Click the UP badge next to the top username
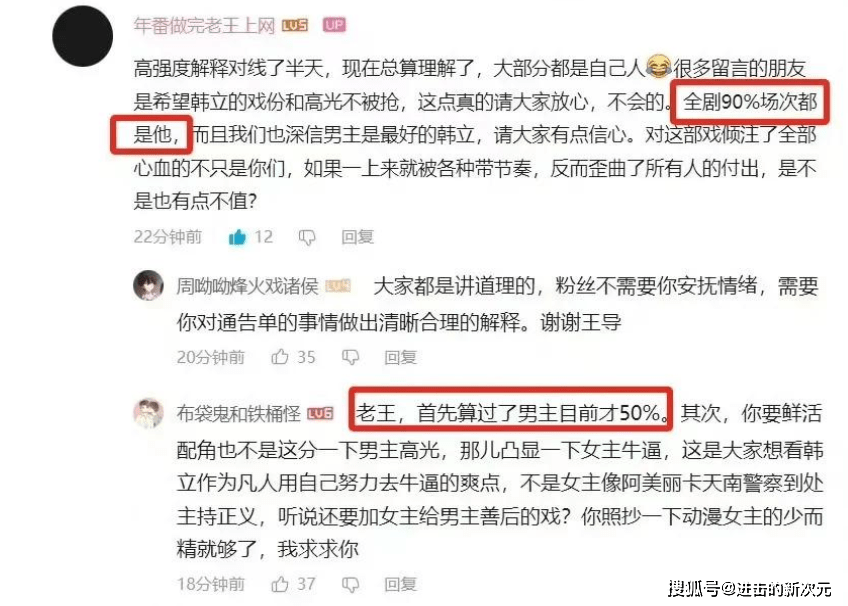Screen dimensions: 848x606 pos(334,25)
